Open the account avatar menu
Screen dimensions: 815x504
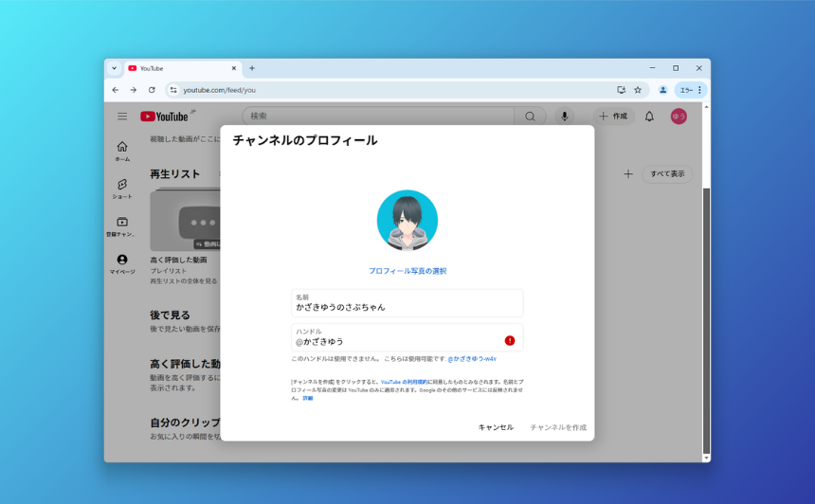tap(679, 117)
